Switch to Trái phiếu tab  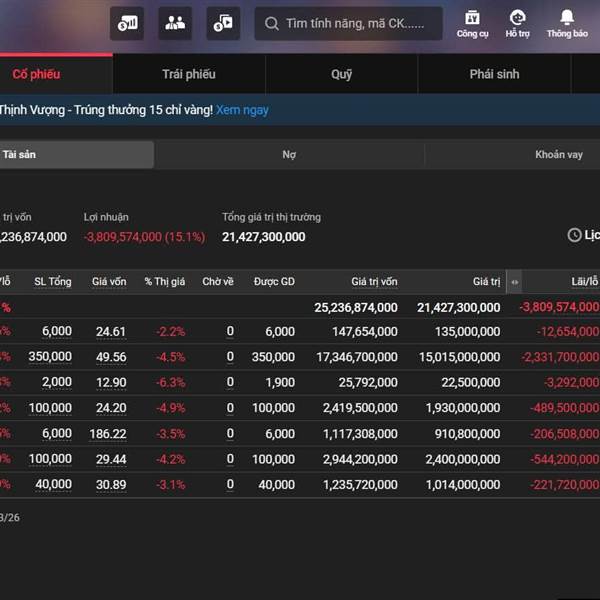[x=188, y=74]
